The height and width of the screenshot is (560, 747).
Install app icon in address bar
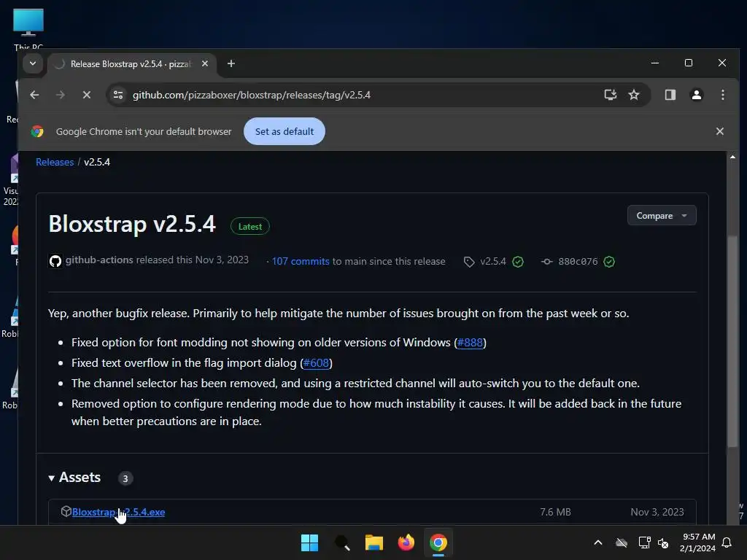[x=611, y=95]
